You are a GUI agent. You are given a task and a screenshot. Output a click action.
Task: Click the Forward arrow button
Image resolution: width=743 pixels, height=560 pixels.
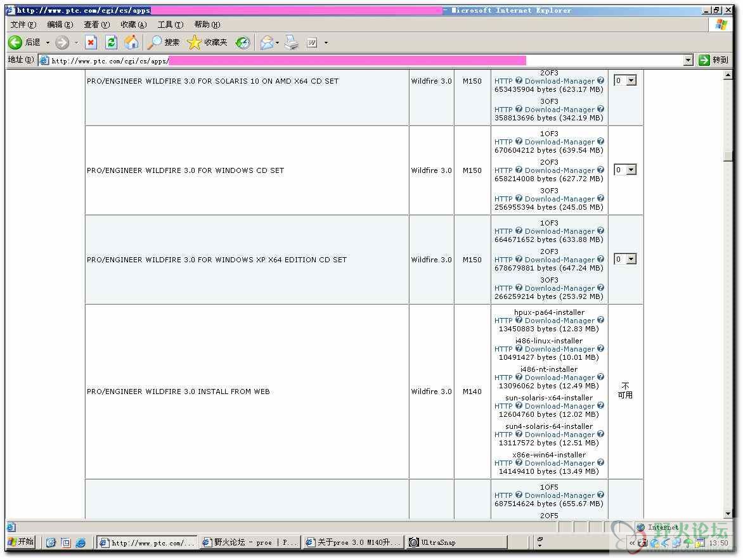[x=62, y=42]
